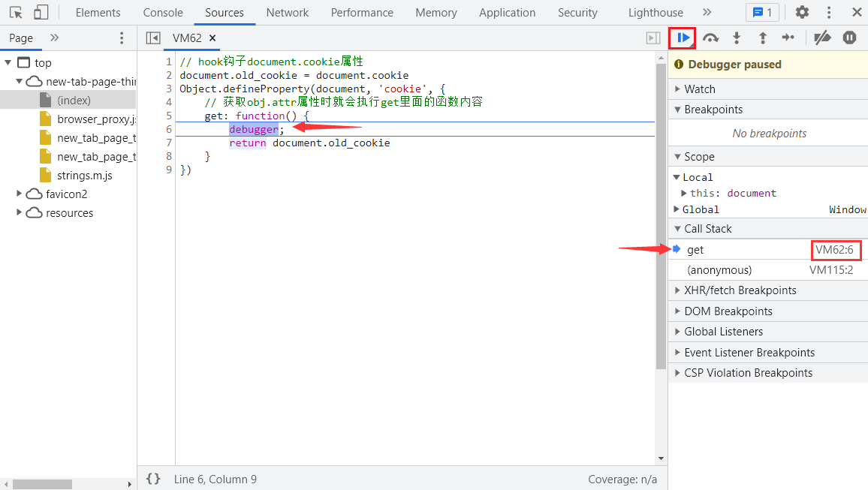Open DevTools settings gear
Screen dimensions: 868x490
(x=802, y=13)
